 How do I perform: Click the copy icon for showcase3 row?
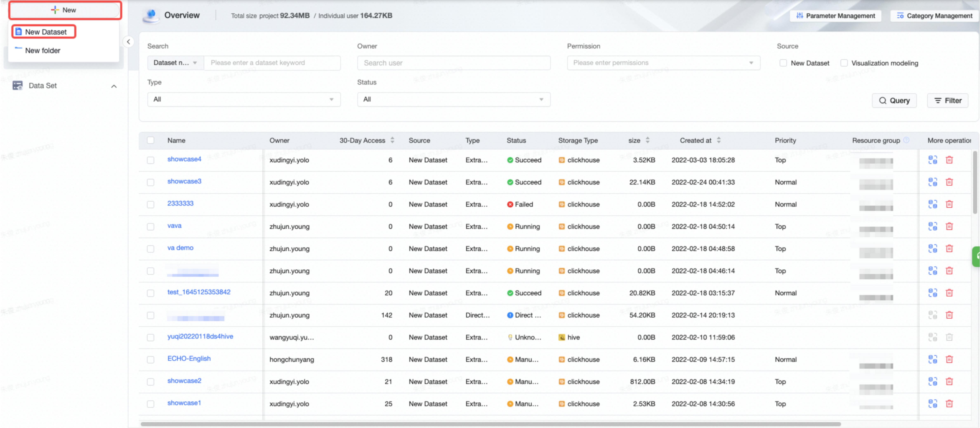pos(932,182)
